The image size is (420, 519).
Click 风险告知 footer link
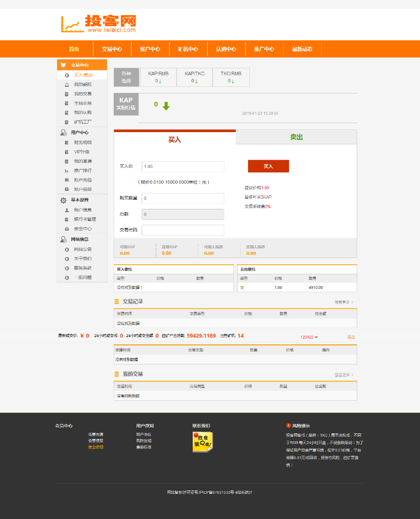pyautogui.click(x=144, y=441)
